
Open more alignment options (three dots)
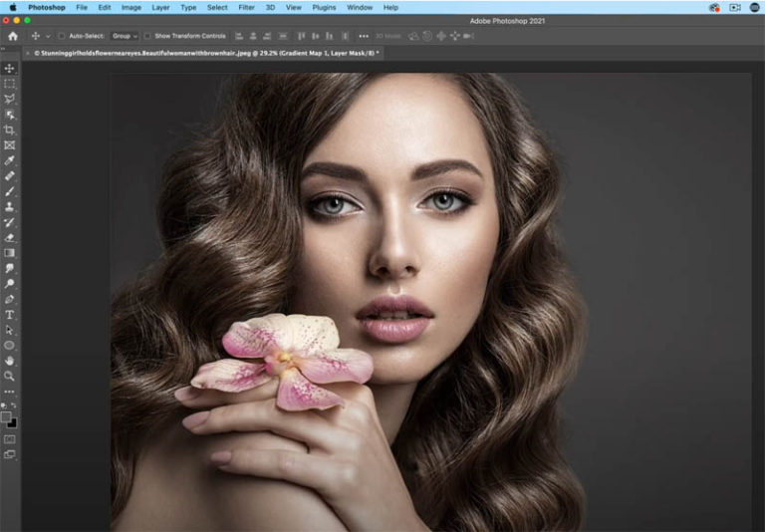[363, 36]
